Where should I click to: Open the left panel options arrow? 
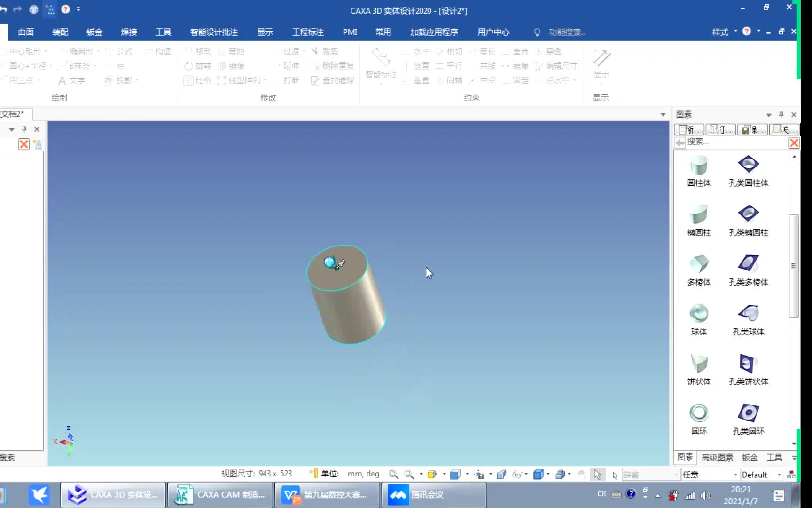click(11, 129)
